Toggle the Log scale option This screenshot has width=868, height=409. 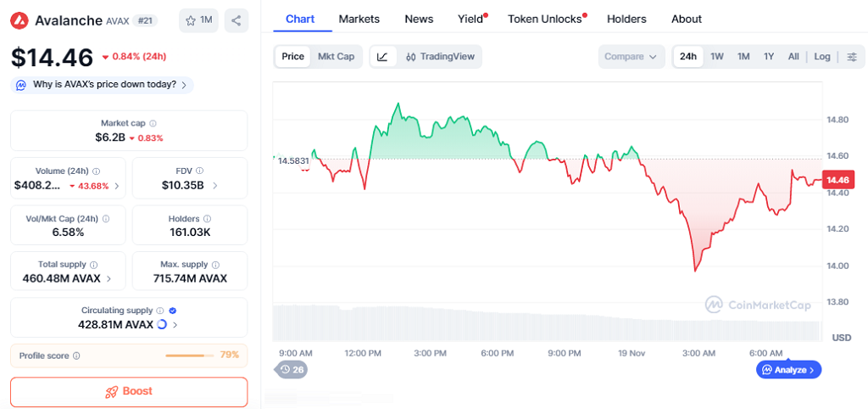(822, 57)
